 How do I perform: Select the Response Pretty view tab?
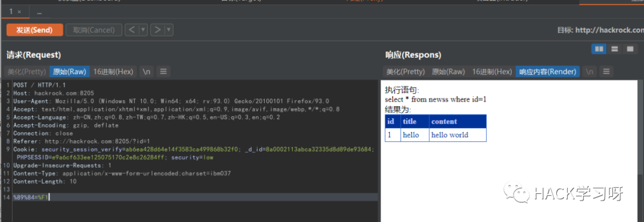coord(405,72)
